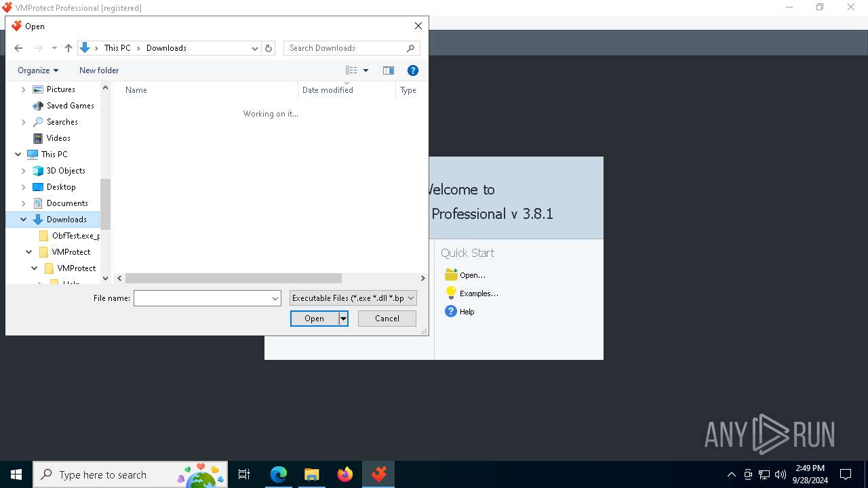Click the Open button in dialog
Image resolution: width=868 pixels, height=488 pixels.
click(x=315, y=319)
